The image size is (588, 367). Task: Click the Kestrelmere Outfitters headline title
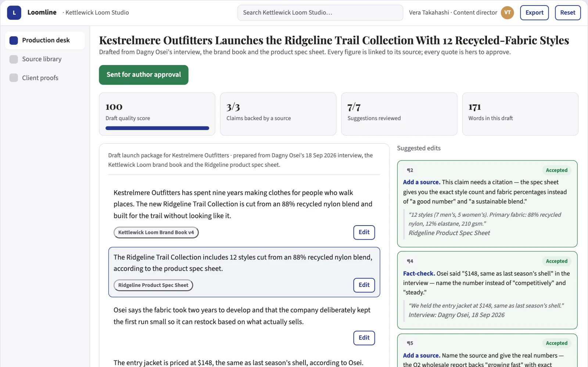[334, 40]
